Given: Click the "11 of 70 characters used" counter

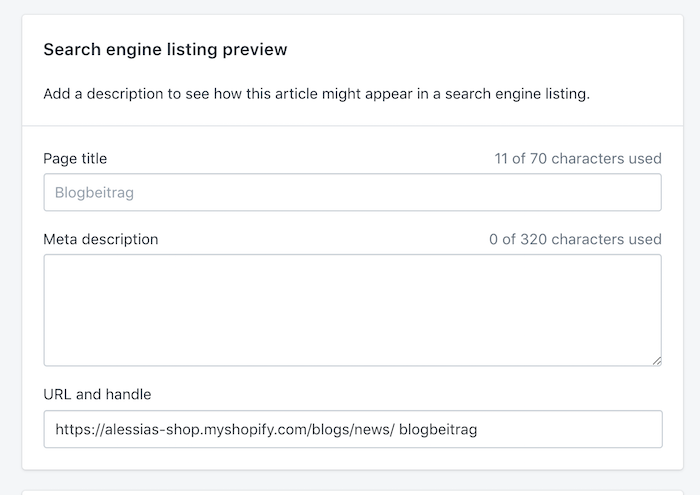Looking at the screenshot, I should point(578,158).
